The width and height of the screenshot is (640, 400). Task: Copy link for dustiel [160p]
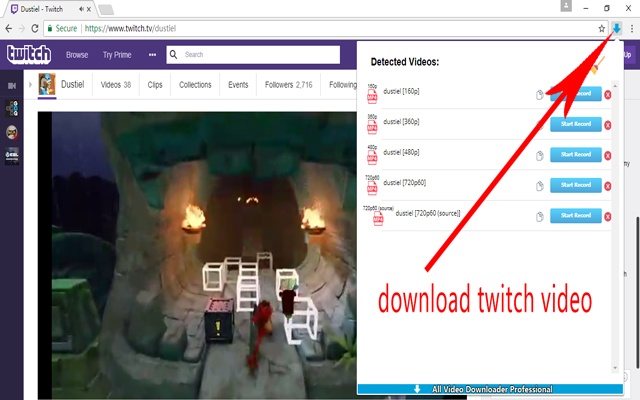point(540,95)
